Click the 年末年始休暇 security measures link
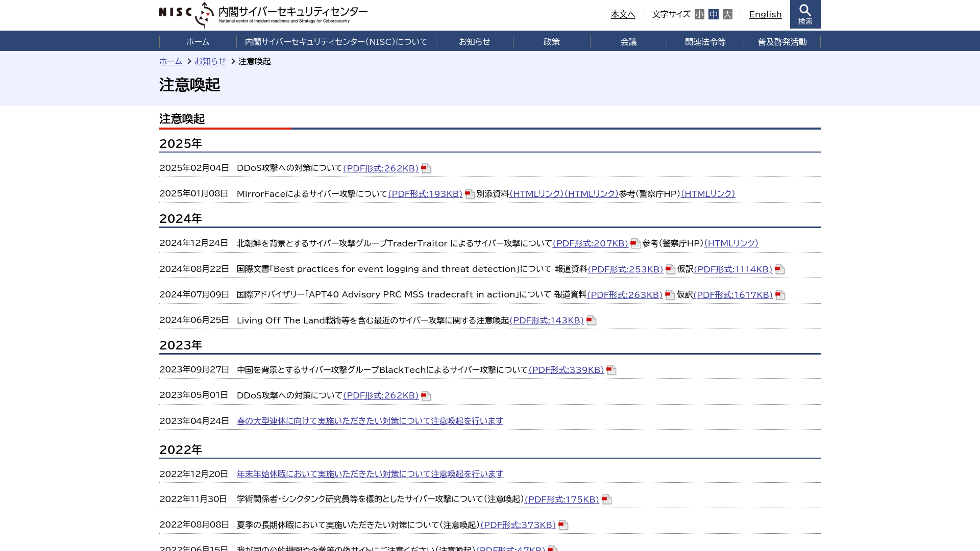The height and width of the screenshot is (551, 980). click(x=370, y=473)
